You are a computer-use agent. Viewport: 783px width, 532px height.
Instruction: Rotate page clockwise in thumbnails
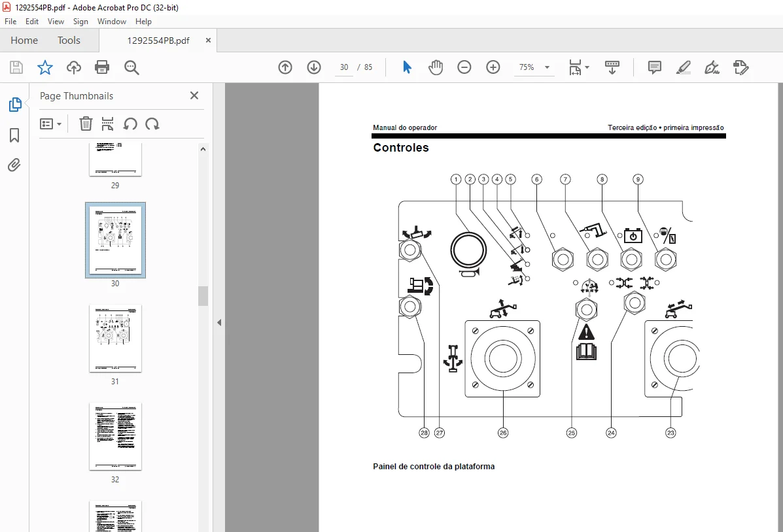tap(152, 124)
